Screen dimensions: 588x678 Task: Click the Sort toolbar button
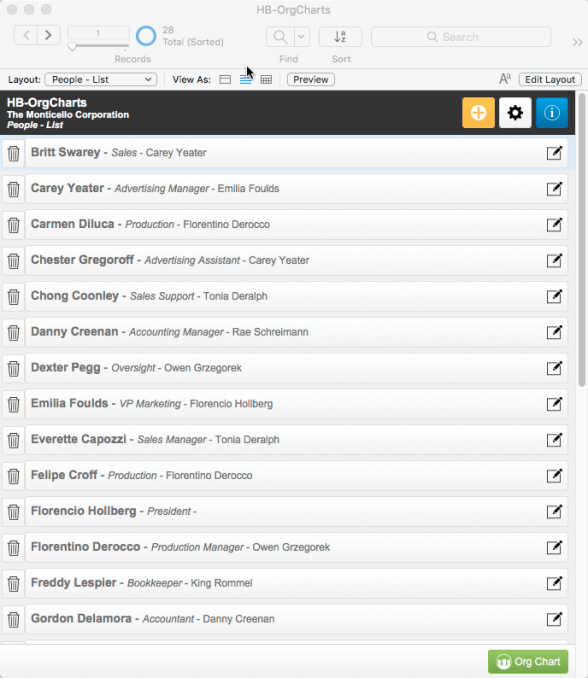[340, 37]
